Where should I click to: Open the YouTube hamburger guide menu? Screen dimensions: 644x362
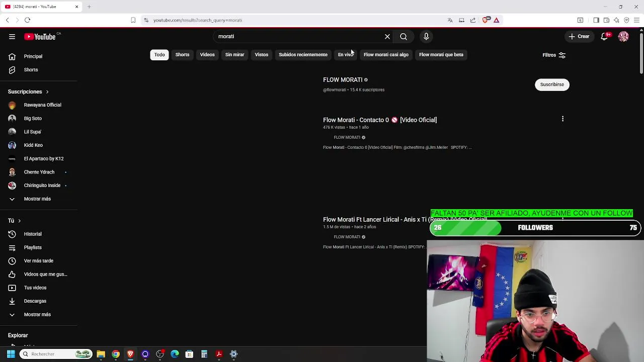click(x=12, y=37)
